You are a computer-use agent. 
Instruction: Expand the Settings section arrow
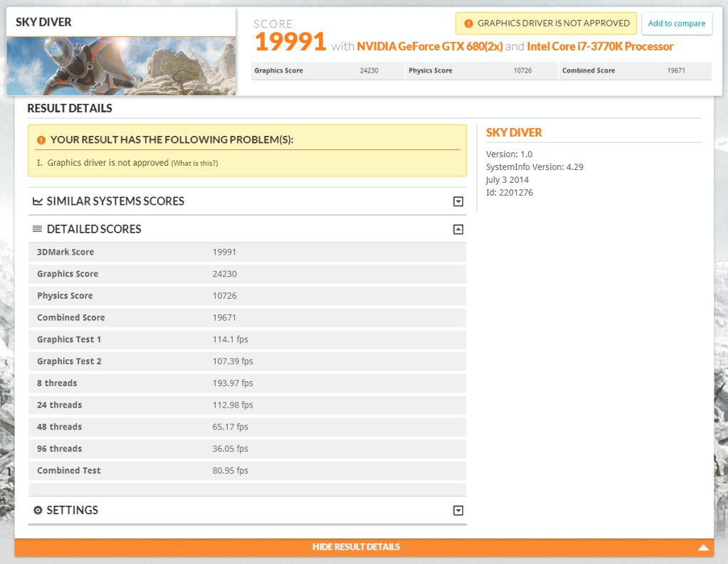(458, 511)
